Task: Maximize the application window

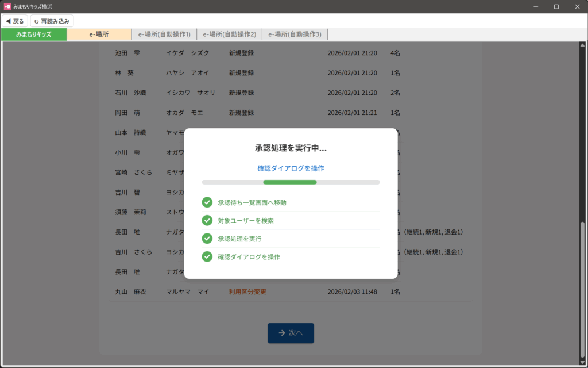Action: coord(556,6)
